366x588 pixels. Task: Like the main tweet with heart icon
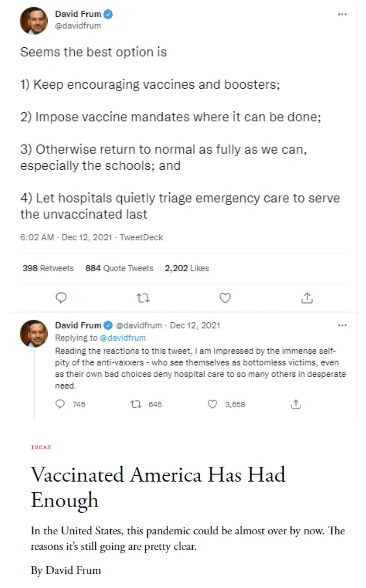[225, 298]
